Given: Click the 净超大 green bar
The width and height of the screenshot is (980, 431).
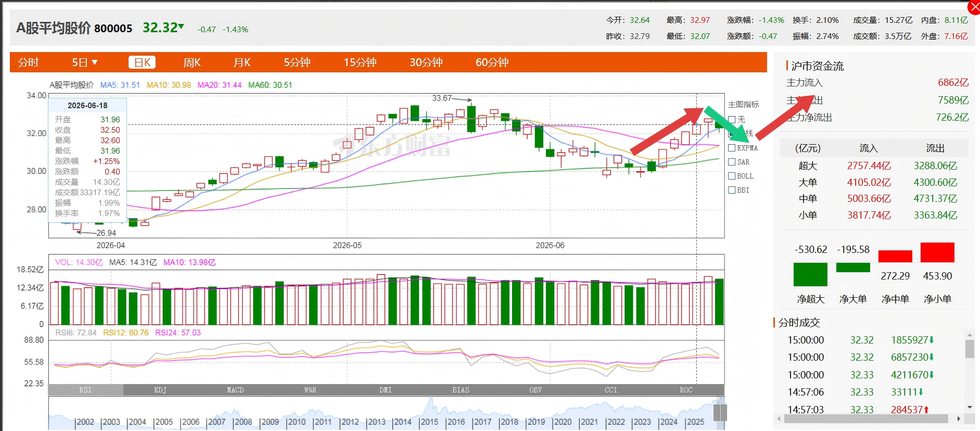Looking at the screenshot, I should pos(810,274).
